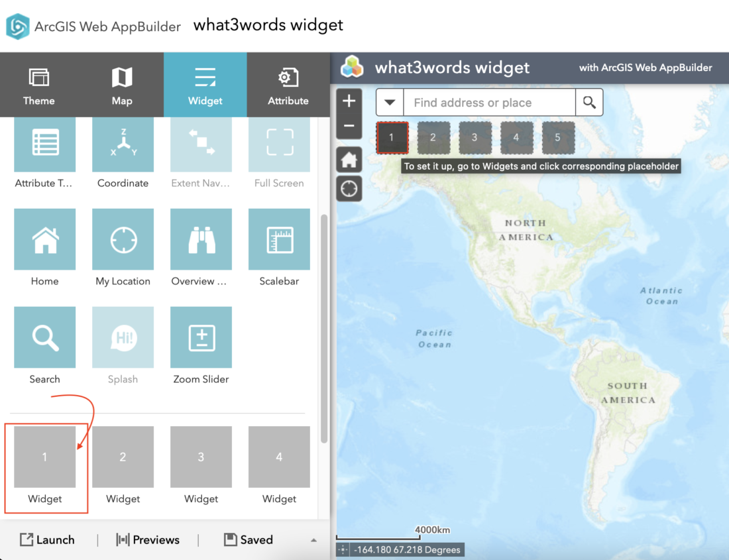Screen dimensions: 729x560
Task: Click widget placeholder 2 in panel
Action: coord(123,457)
